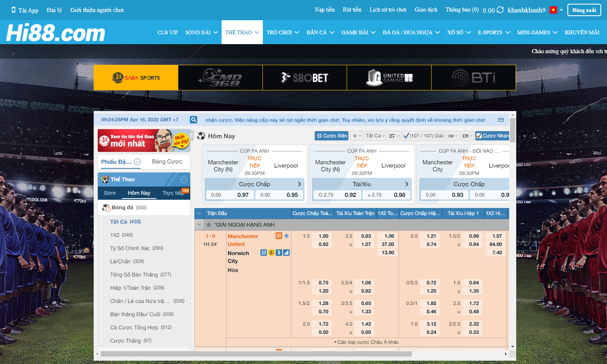This screenshot has height=364, width=607.
Task: Click odds 37.00 in 1X2 column
Action: point(388,244)
